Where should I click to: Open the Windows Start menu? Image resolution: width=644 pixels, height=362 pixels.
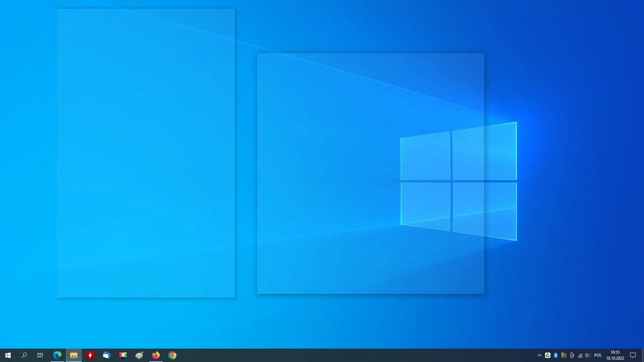8,355
